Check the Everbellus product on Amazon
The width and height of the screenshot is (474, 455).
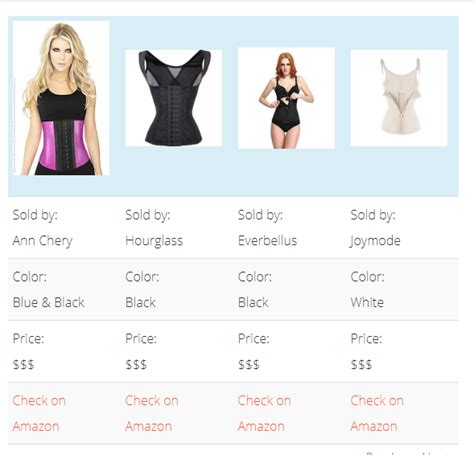pos(264,413)
